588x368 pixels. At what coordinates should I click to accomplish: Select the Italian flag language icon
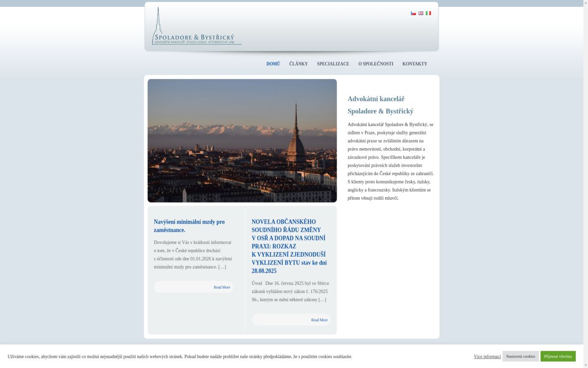pos(428,13)
